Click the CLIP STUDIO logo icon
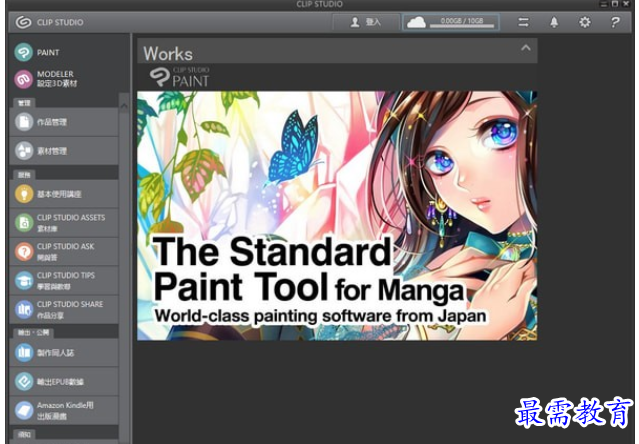 [23, 22]
